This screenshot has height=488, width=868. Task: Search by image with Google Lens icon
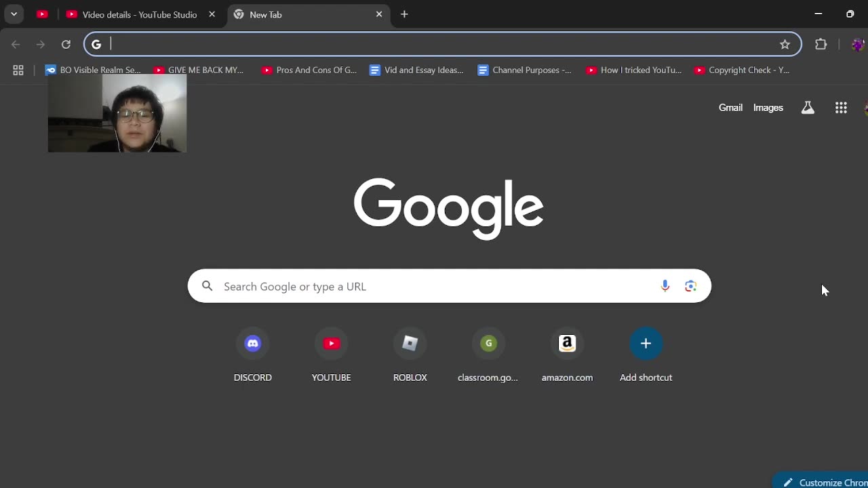coord(691,286)
